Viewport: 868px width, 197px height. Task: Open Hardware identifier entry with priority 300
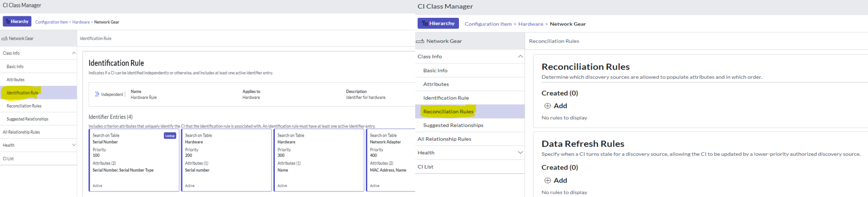tap(319, 160)
